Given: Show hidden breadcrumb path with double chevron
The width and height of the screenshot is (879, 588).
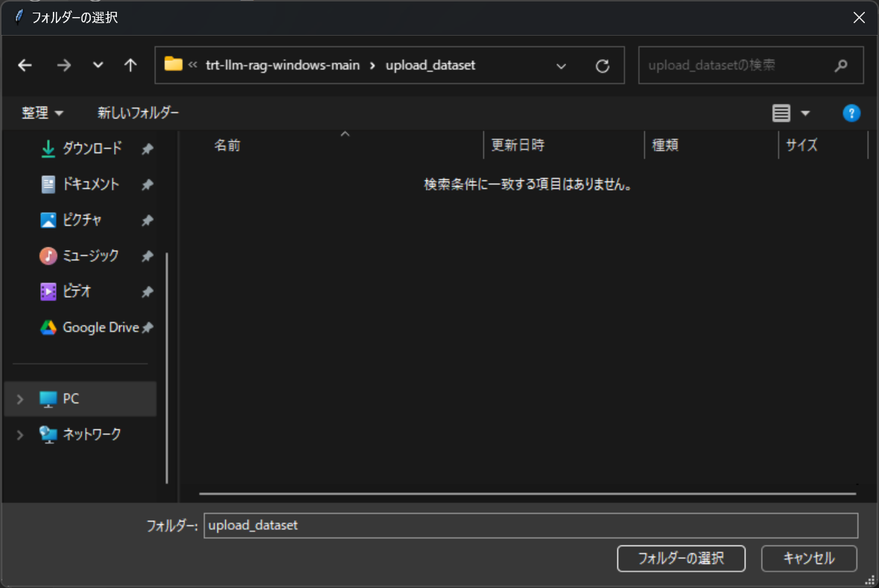Looking at the screenshot, I should [x=193, y=65].
